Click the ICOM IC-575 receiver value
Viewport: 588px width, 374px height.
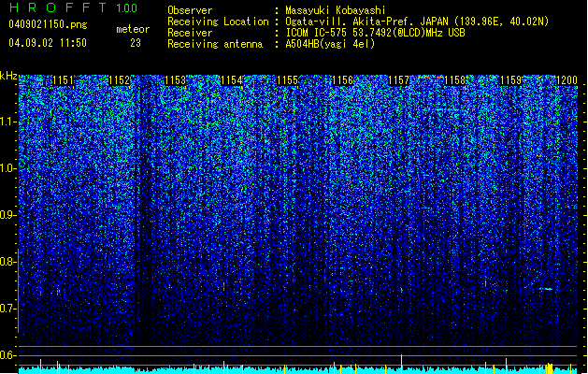[375, 33]
